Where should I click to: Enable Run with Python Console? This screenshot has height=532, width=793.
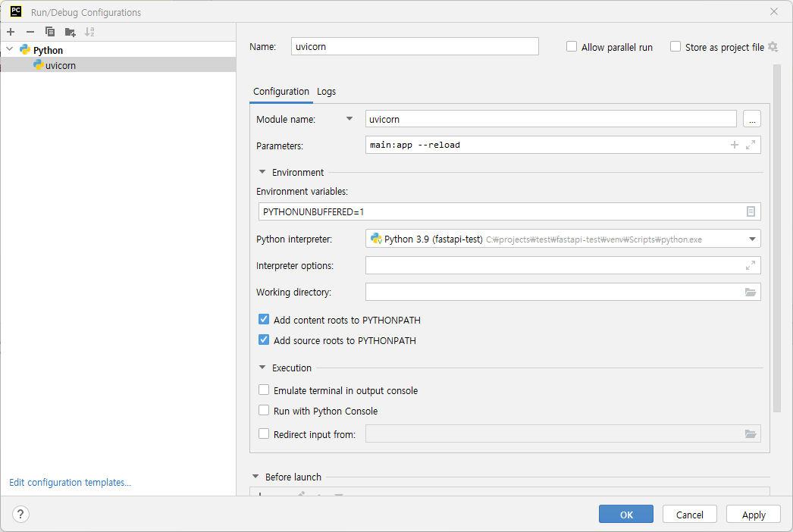point(264,410)
